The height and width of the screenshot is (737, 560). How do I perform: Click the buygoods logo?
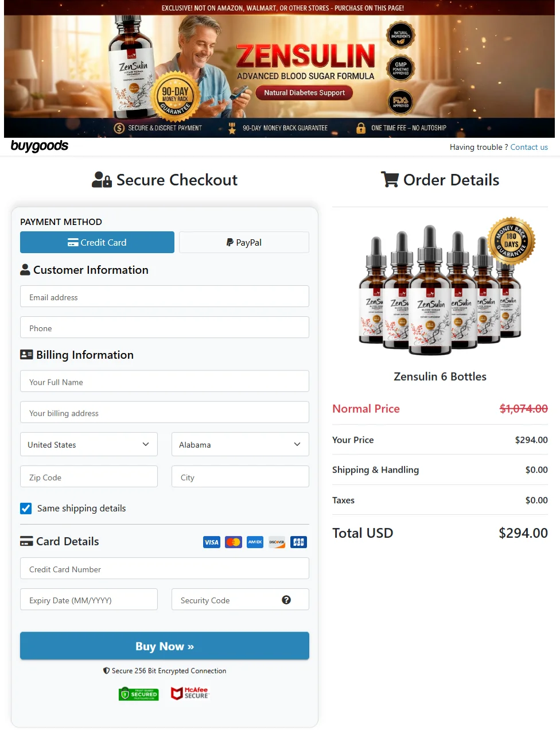coord(40,146)
